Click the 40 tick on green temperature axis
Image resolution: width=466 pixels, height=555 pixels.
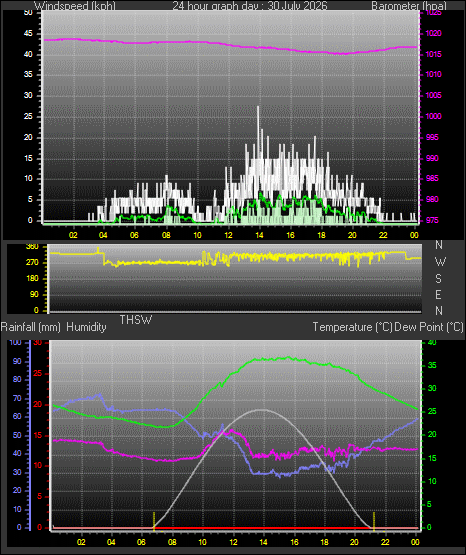coord(432,342)
